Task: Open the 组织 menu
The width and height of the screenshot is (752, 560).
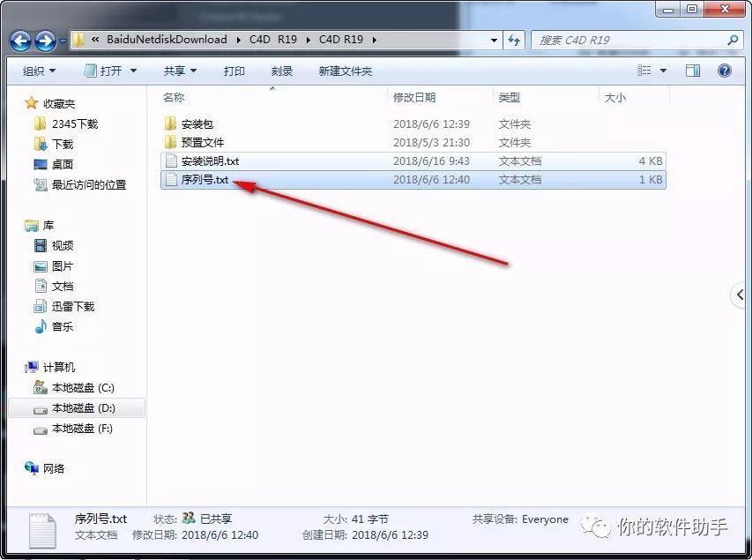Action: point(40,71)
